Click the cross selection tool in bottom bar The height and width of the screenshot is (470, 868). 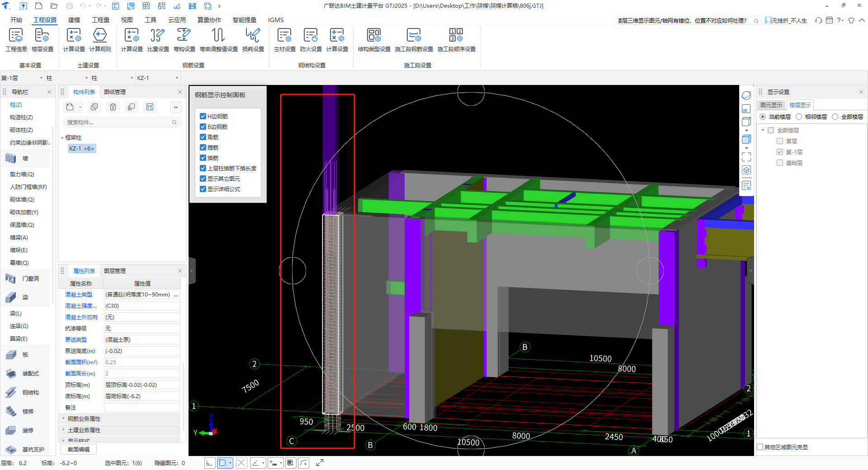point(241,463)
